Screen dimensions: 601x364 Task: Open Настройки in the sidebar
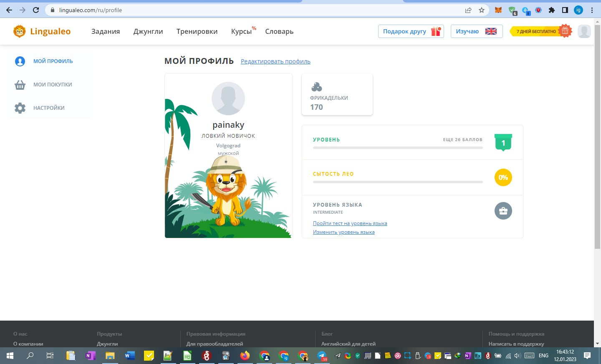click(49, 108)
